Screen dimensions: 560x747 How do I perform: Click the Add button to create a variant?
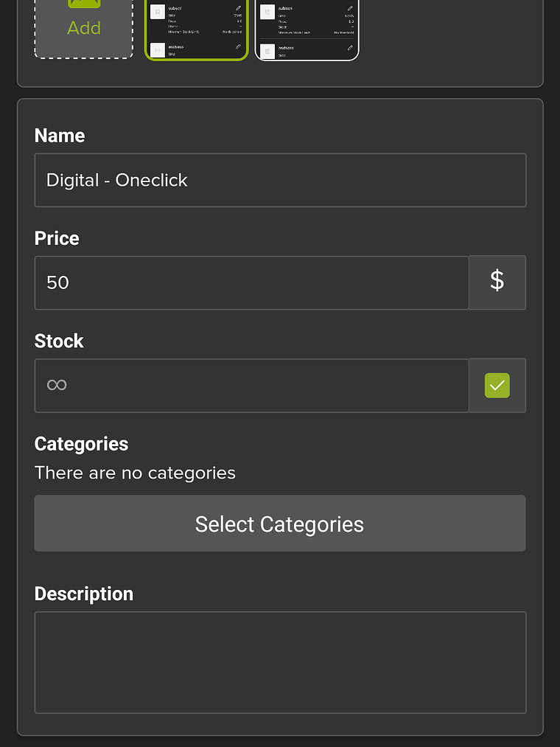tap(83, 28)
